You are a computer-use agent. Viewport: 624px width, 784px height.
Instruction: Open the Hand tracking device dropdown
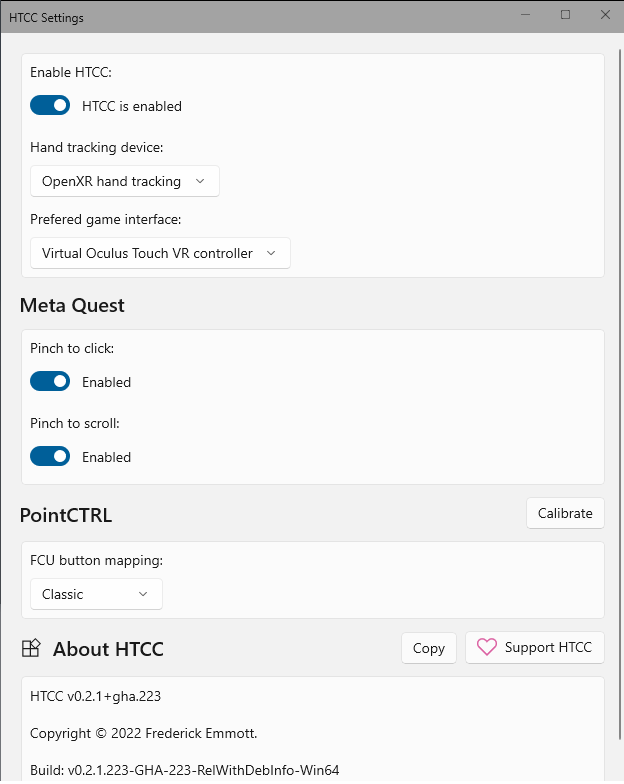125,181
